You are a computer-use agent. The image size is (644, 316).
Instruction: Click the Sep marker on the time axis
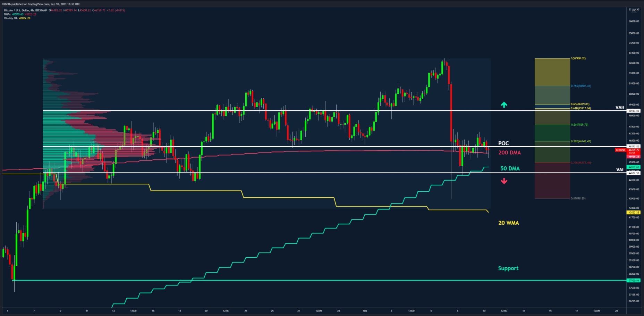365,311
